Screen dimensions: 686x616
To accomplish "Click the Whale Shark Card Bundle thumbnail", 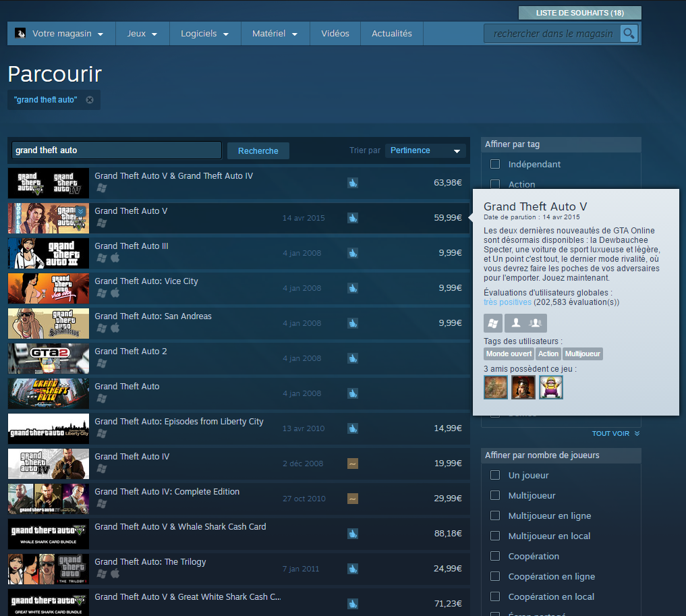I will tap(49, 534).
